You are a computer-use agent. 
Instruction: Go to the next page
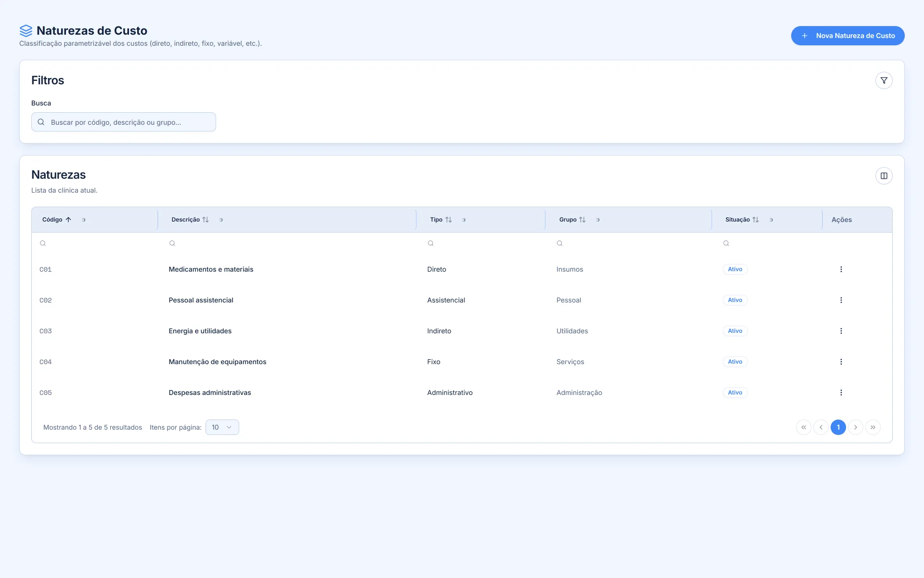click(x=855, y=427)
